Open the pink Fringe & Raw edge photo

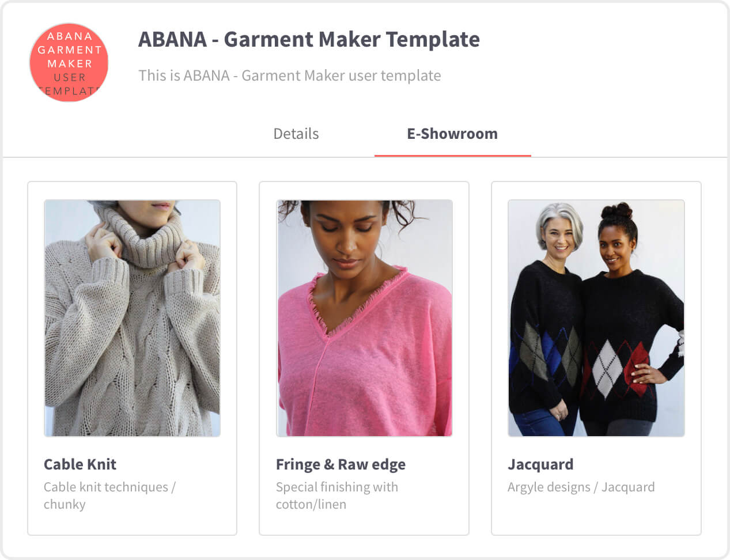364,318
